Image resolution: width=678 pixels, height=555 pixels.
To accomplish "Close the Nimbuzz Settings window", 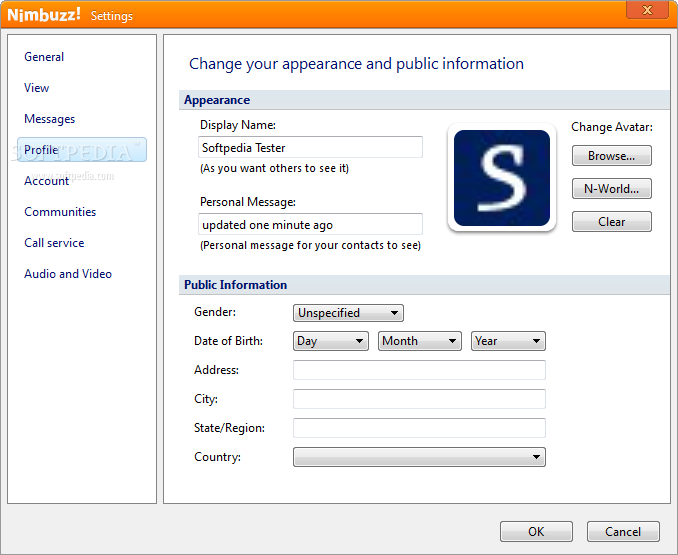I will tap(647, 10).
